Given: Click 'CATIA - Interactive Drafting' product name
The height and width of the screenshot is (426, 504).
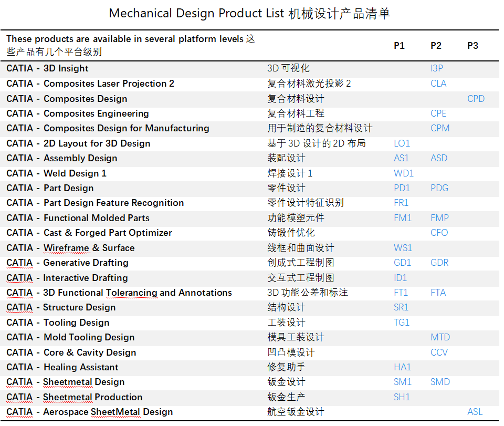Looking at the screenshot, I should point(67,278).
